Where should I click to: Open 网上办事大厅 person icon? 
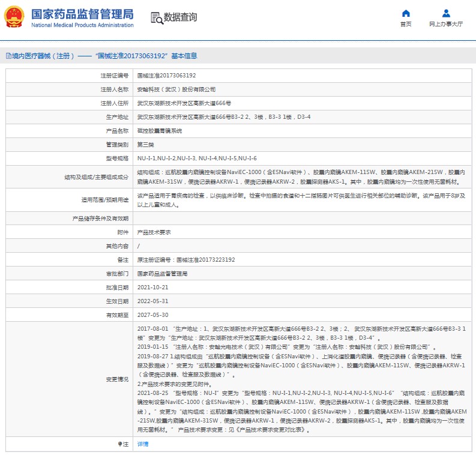tap(446, 13)
